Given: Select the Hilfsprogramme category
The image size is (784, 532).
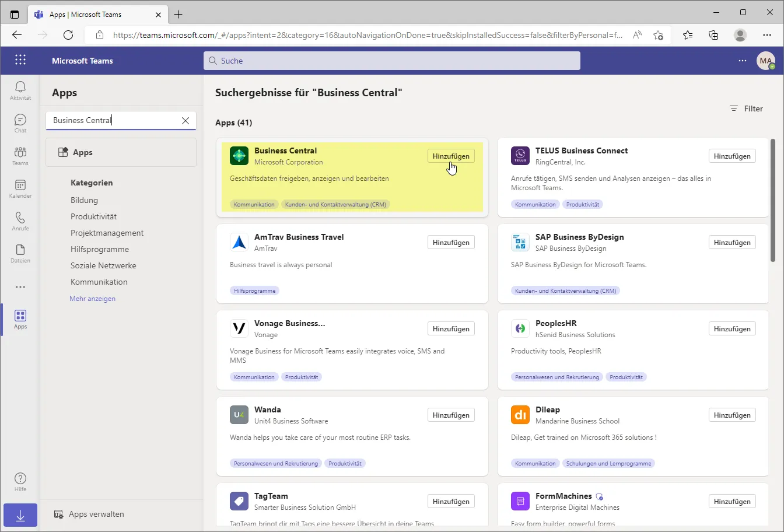Looking at the screenshot, I should coord(100,249).
